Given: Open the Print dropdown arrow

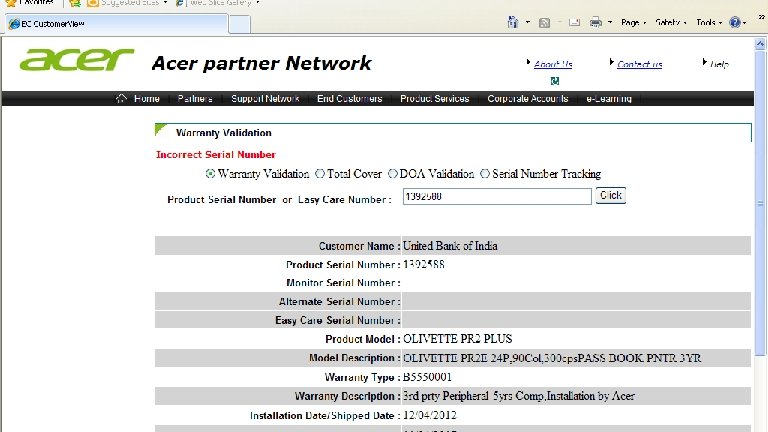Looking at the screenshot, I should (610, 23).
